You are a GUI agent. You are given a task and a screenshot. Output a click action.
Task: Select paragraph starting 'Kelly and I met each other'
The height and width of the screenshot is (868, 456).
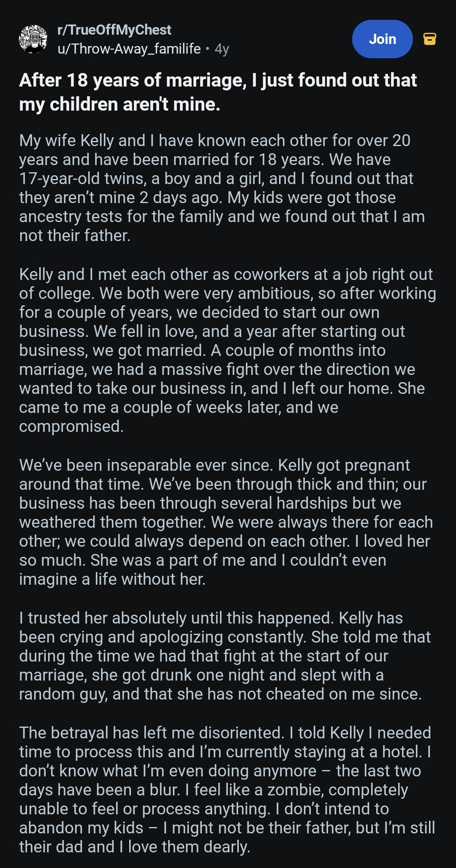click(x=228, y=350)
